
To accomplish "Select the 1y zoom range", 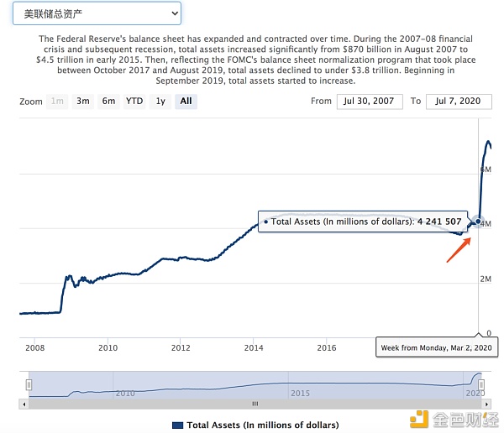I will (160, 102).
